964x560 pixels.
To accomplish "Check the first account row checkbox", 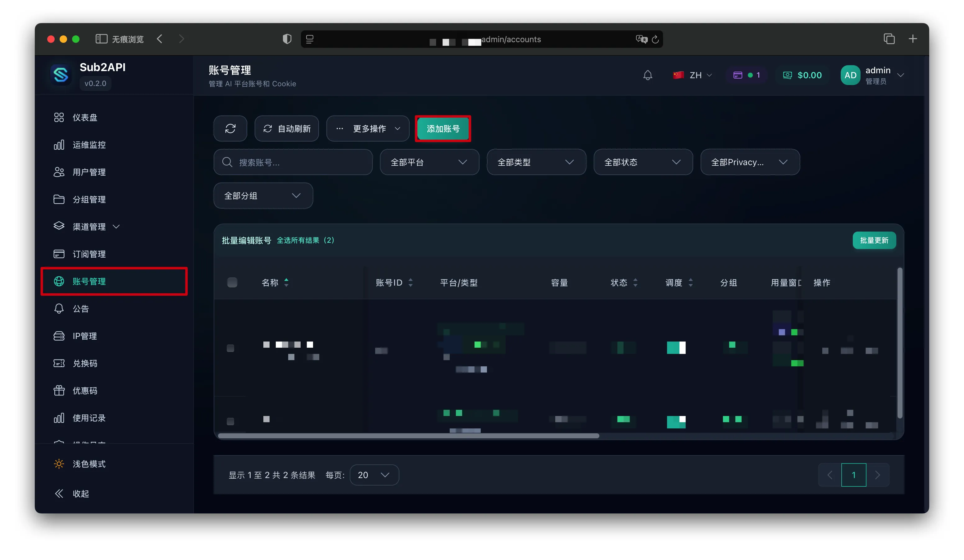I will (x=230, y=348).
